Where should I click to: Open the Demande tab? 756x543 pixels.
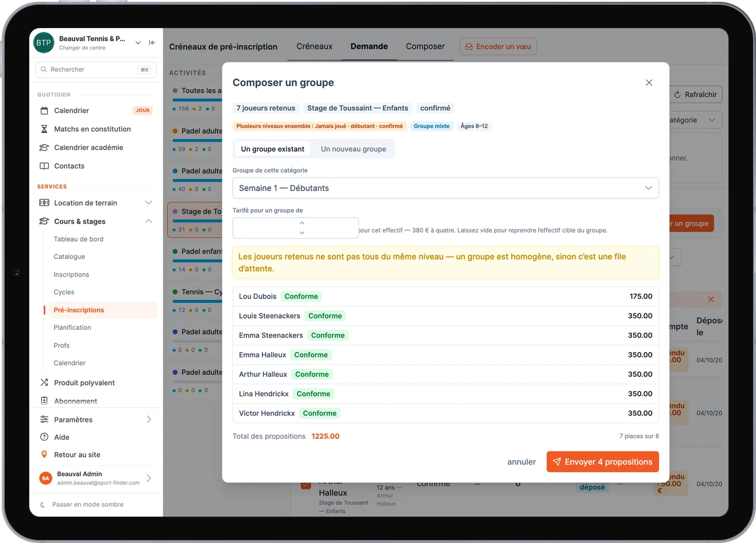[x=369, y=46]
